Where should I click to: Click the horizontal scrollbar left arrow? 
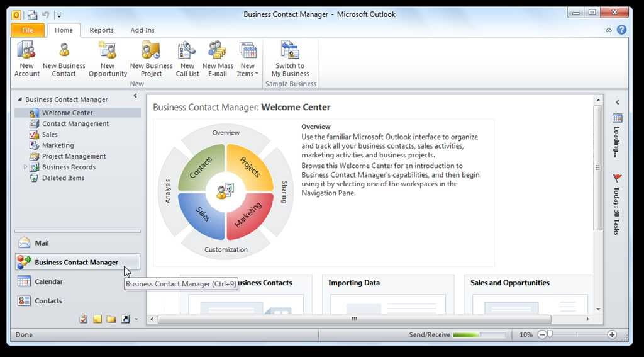click(152, 319)
